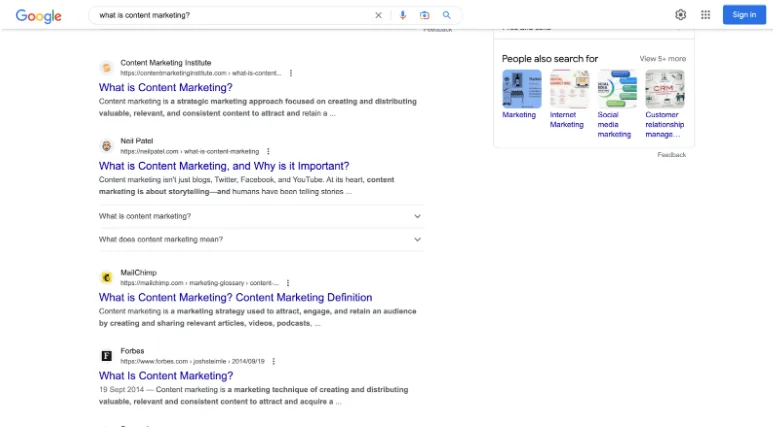Click the 'Customer relationship manage...' label
Viewport: 773px width, 442px height.
(x=665, y=125)
